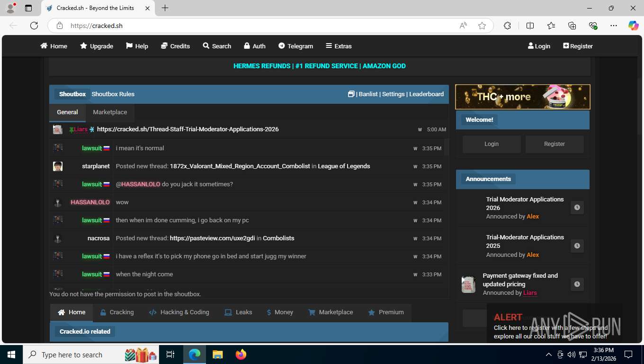Image resolution: width=644 pixels, height=364 pixels.
Task: Toggle Split screen icon
Action: (530, 26)
